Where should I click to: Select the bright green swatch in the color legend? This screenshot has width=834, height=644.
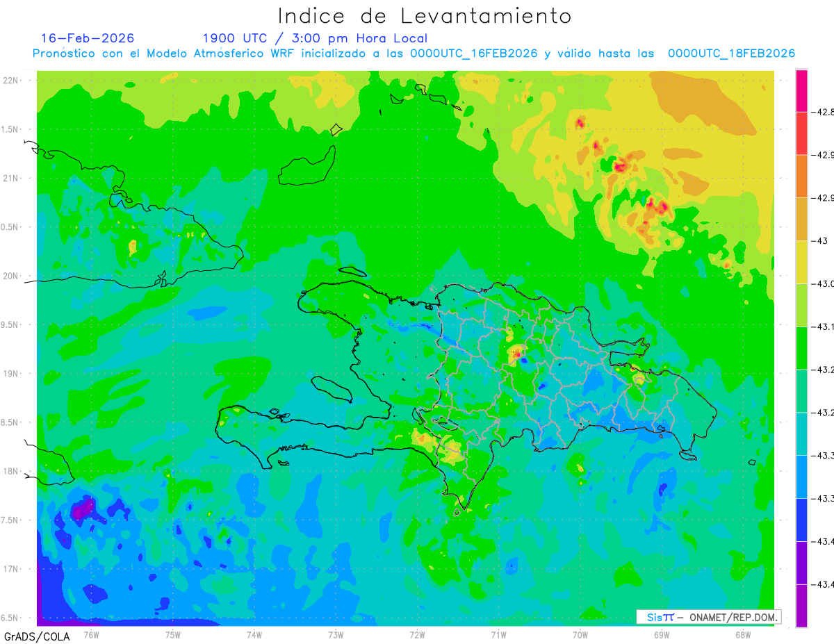pyautogui.click(x=801, y=347)
